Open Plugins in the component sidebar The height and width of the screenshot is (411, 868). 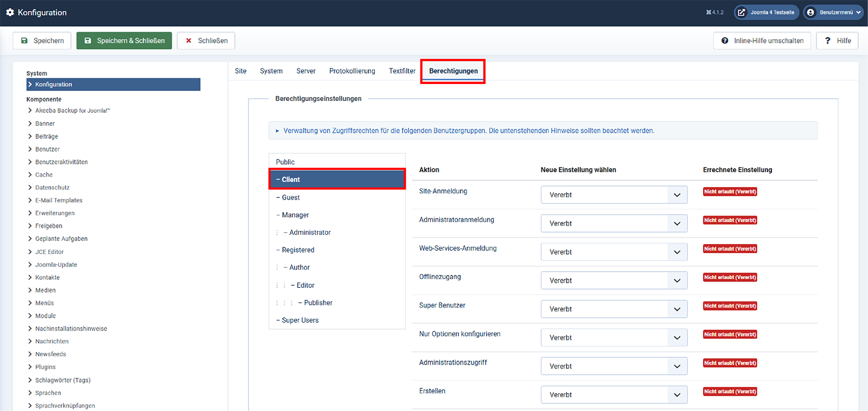click(46, 367)
